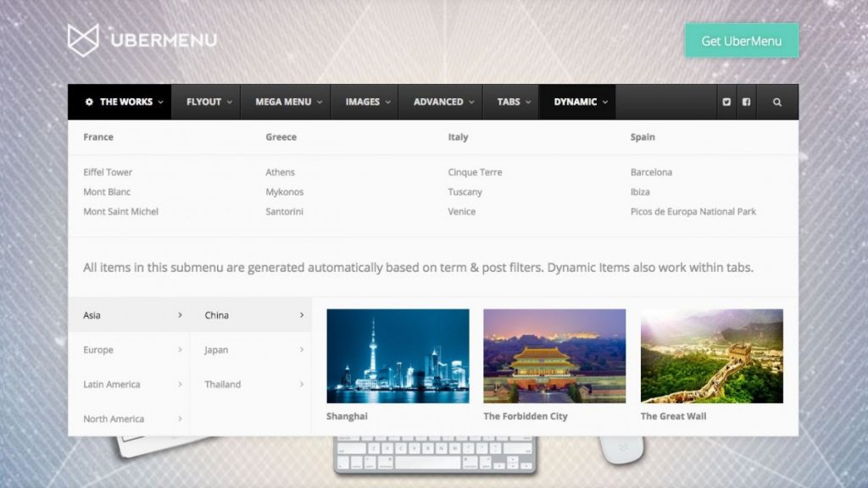The width and height of the screenshot is (868, 488).
Task: Click the Facebook icon in the navigation bar
Action: pyautogui.click(x=747, y=102)
